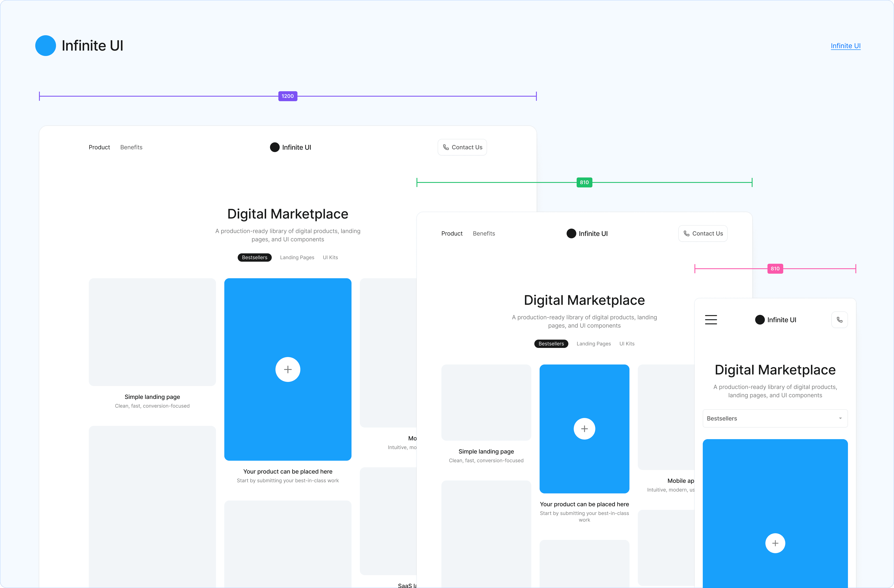This screenshot has width=894, height=588.
Task: Click the black Infinite UI logo dot in the desktop navbar
Action: coord(275,147)
